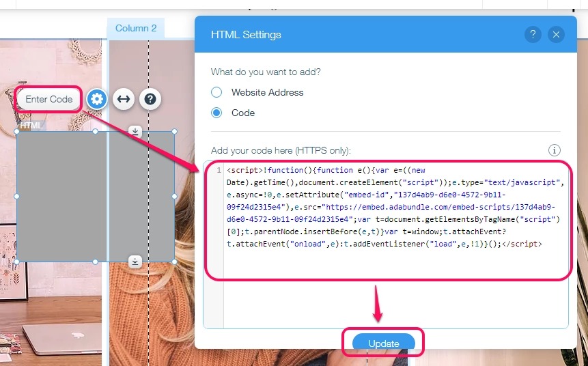Screen dimensions: 588x366
Task: Click the HTML label tag
Action: [x=31, y=126]
